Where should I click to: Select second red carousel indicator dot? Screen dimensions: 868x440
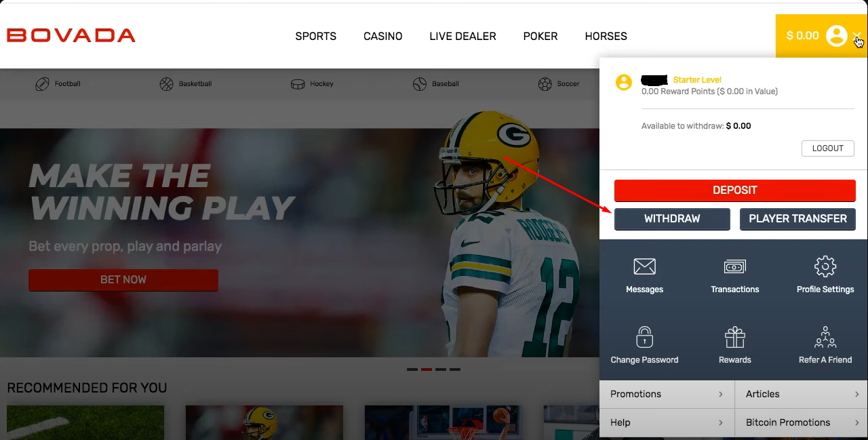pyautogui.click(x=427, y=369)
